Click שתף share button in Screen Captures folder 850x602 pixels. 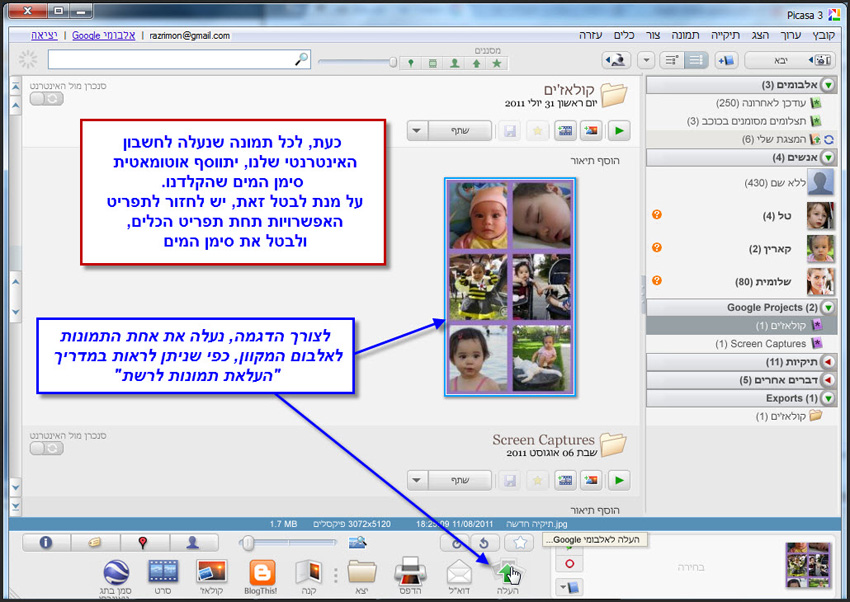[460, 480]
